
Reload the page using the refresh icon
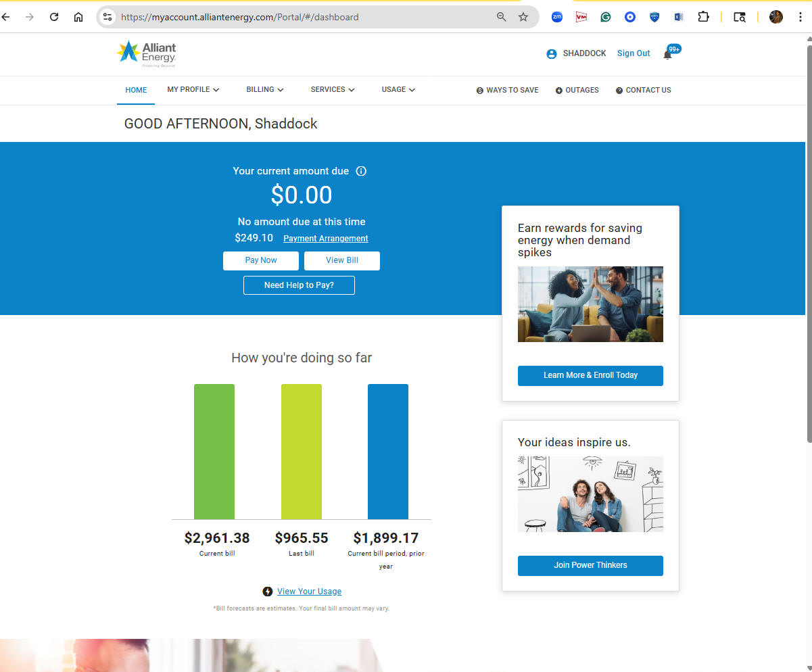click(x=54, y=17)
